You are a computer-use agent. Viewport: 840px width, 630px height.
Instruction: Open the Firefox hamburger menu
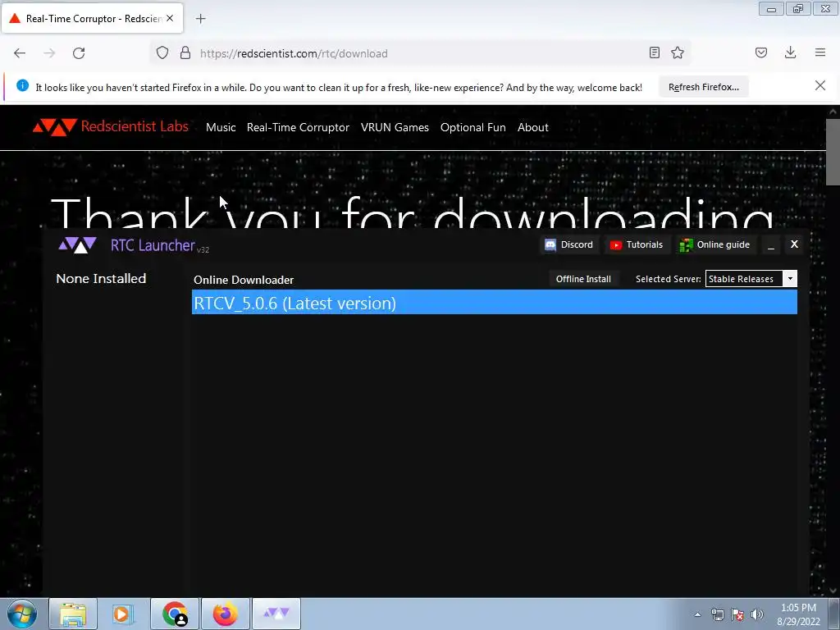820,52
